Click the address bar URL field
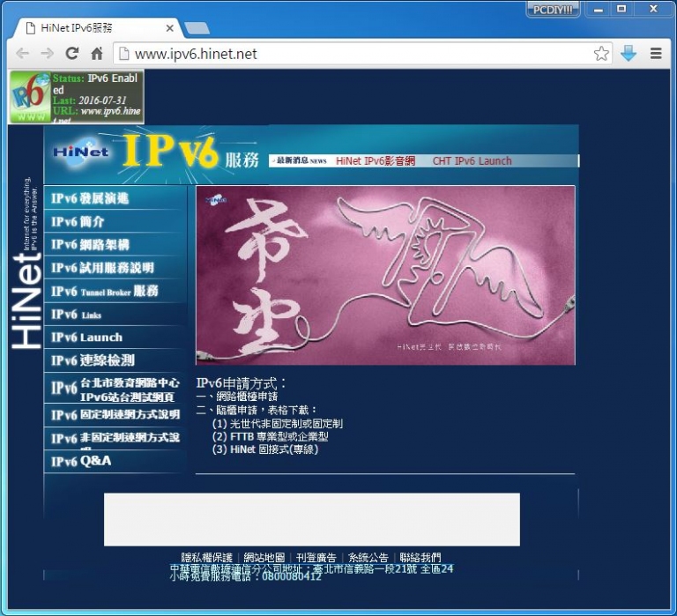 pyautogui.click(x=361, y=54)
